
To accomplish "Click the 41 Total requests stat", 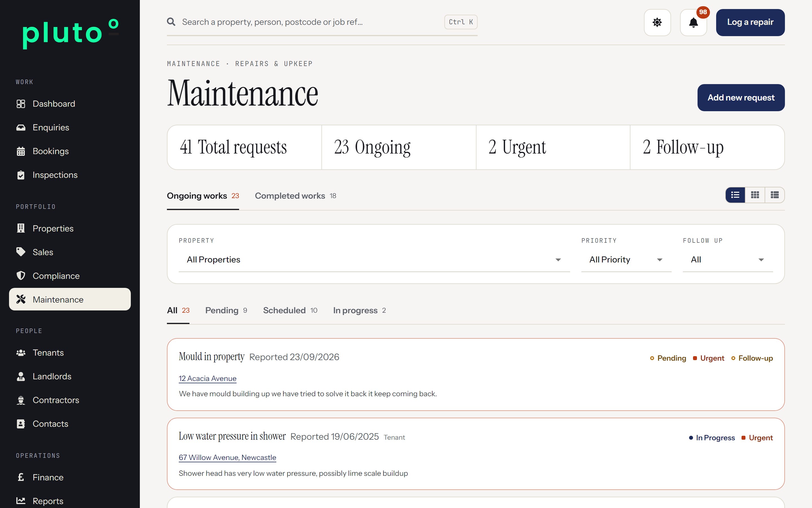I will pyautogui.click(x=245, y=148).
